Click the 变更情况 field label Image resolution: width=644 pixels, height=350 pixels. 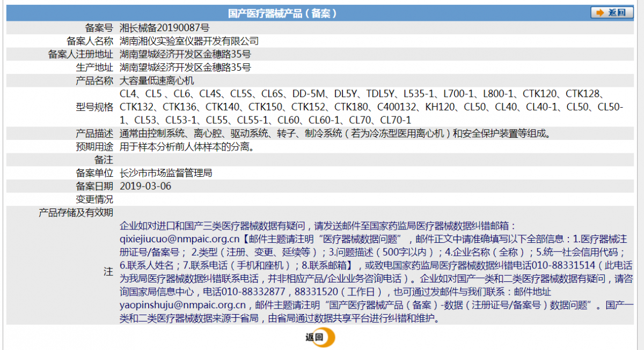tap(94, 200)
